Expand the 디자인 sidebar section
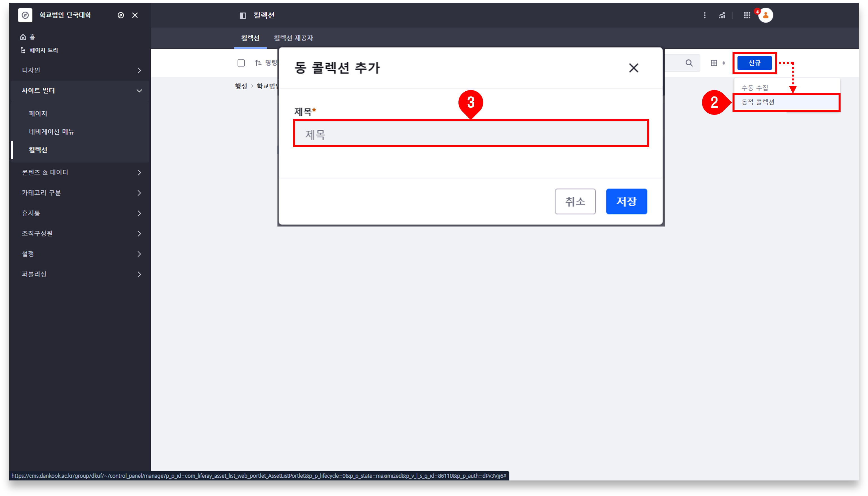 [x=81, y=70]
